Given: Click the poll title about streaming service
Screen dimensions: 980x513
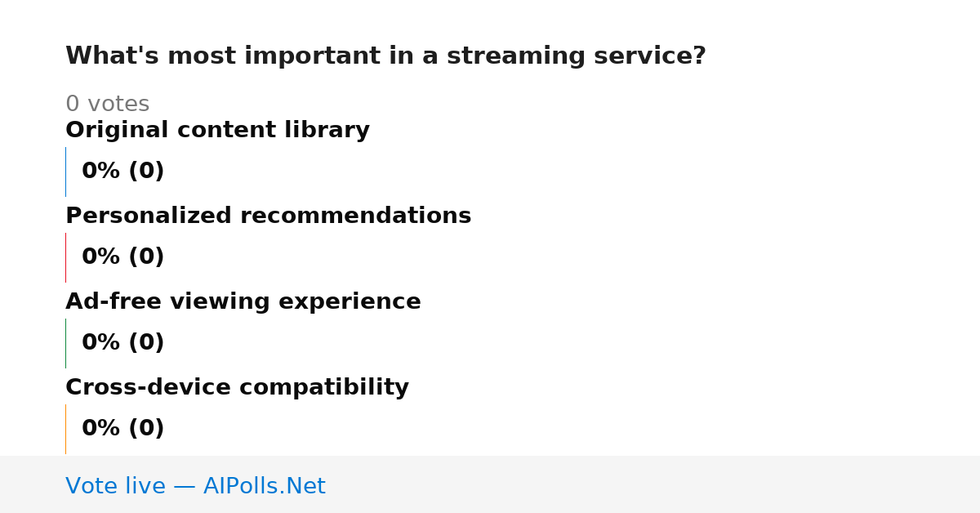Looking at the screenshot, I should tap(385, 56).
